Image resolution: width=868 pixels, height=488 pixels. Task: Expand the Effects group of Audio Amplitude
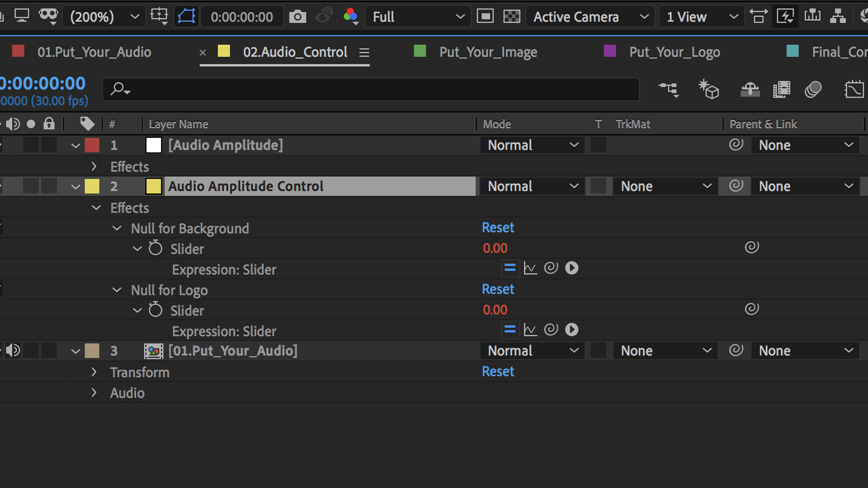pyautogui.click(x=94, y=167)
